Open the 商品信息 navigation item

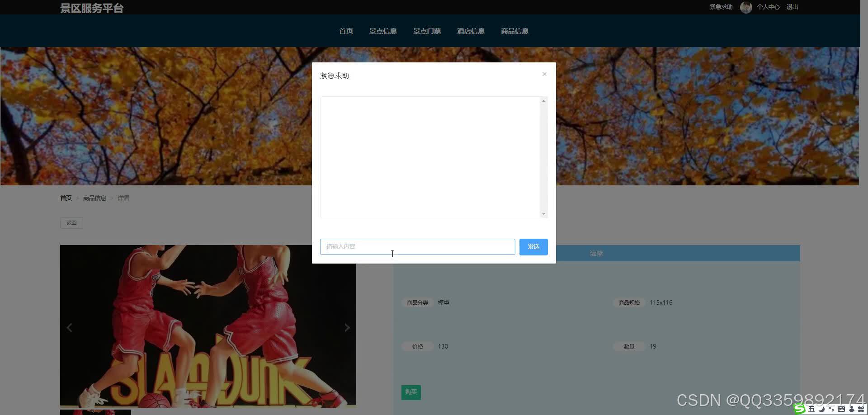click(514, 31)
